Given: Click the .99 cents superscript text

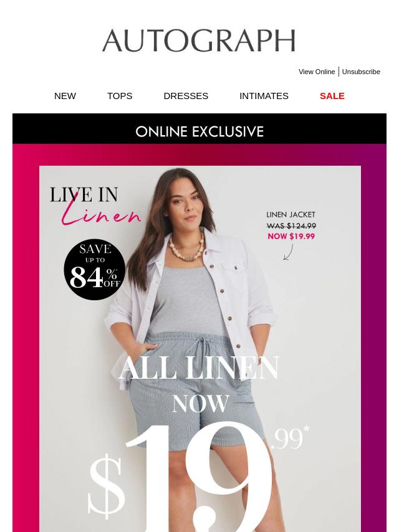Looking at the screenshot, I should click(x=290, y=438).
